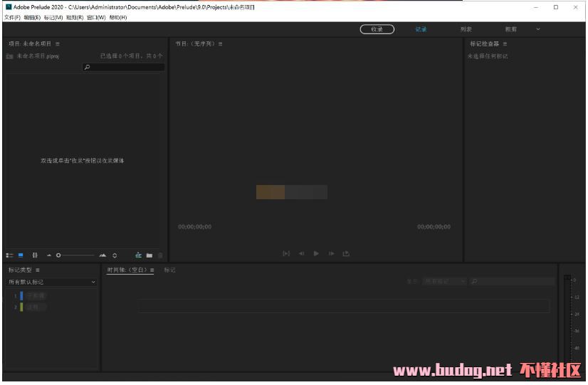This screenshot has height=385, width=588.
Task: Click the export frame icon
Action: tap(347, 253)
